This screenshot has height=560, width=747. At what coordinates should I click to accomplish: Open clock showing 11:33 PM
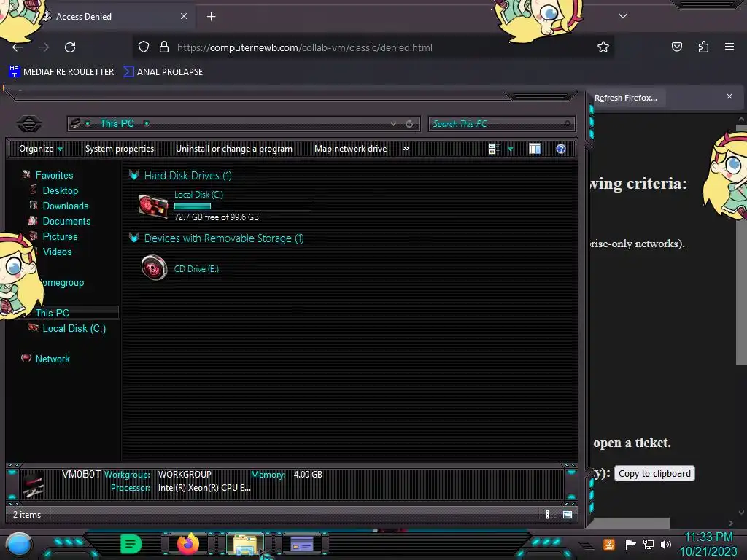coord(708,537)
